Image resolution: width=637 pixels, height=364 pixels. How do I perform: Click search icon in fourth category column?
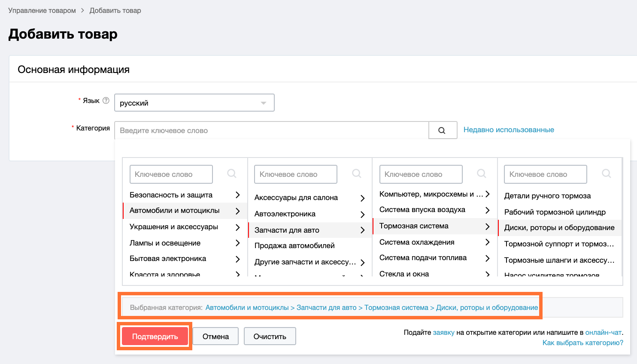click(607, 174)
